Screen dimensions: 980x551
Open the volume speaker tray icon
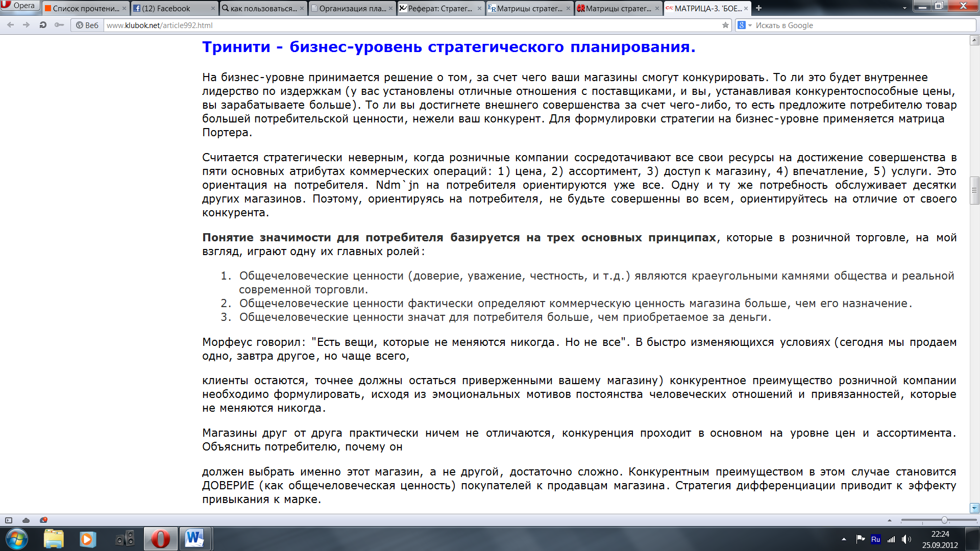(906, 539)
